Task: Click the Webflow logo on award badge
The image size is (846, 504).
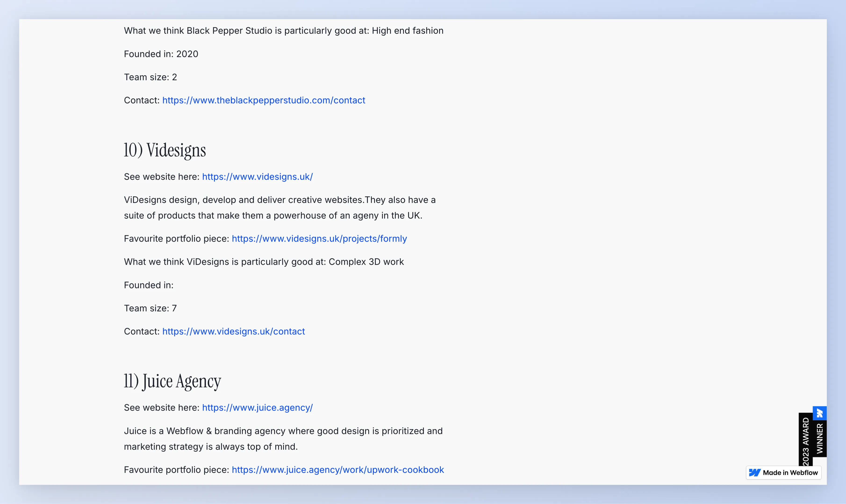Action: tap(820, 413)
